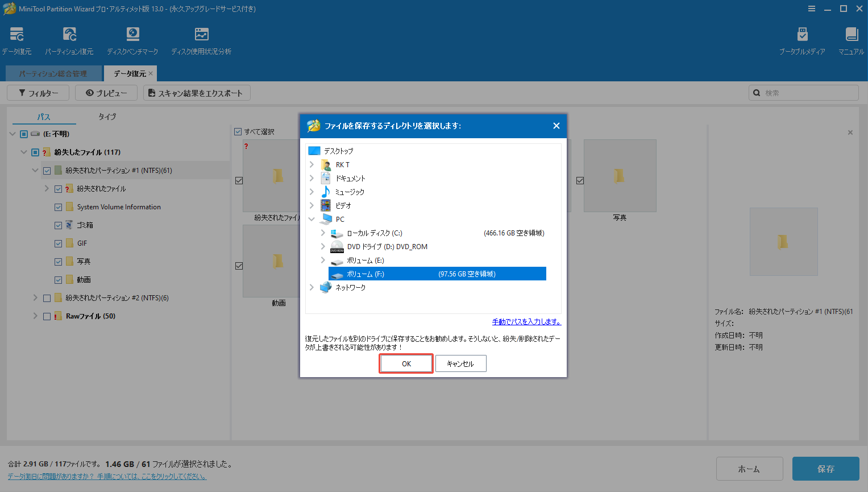Viewport: 868px width, 492px height.
Task: Switch to the タイプ view tab
Action: [x=107, y=117]
